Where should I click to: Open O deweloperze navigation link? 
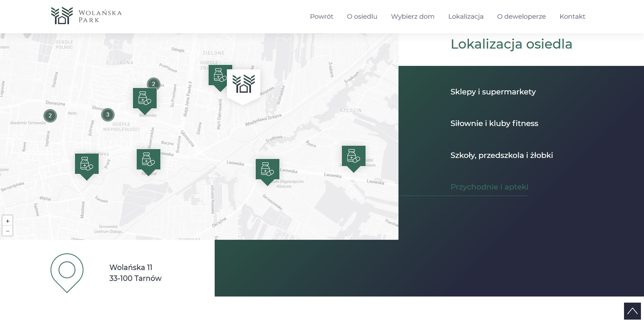click(x=521, y=16)
